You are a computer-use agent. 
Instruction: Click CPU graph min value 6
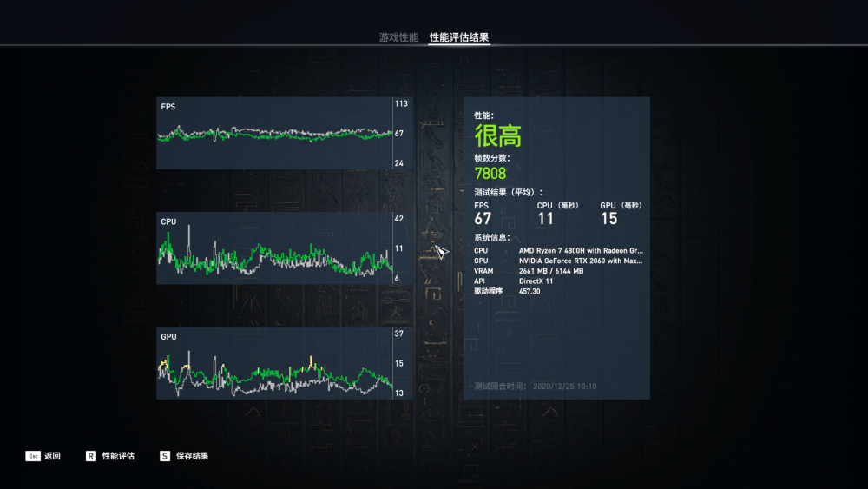(x=397, y=278)
